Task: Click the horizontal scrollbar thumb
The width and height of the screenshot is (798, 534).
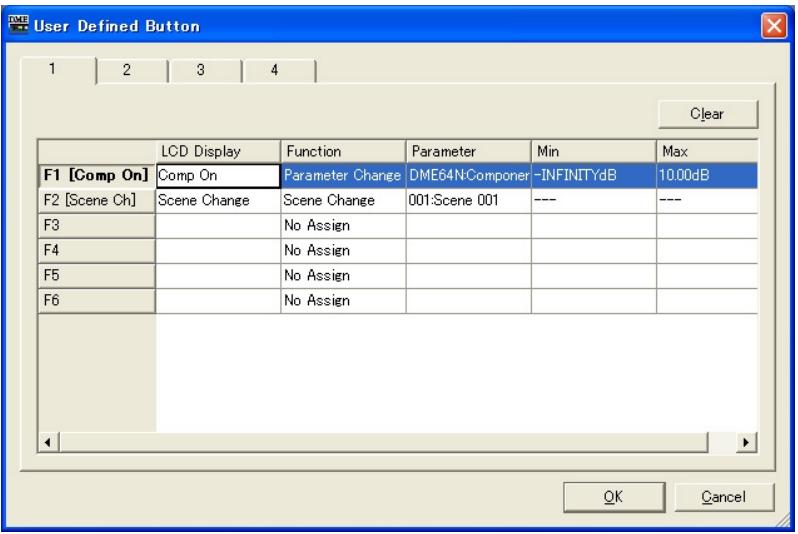Action: tap(384, 442)
